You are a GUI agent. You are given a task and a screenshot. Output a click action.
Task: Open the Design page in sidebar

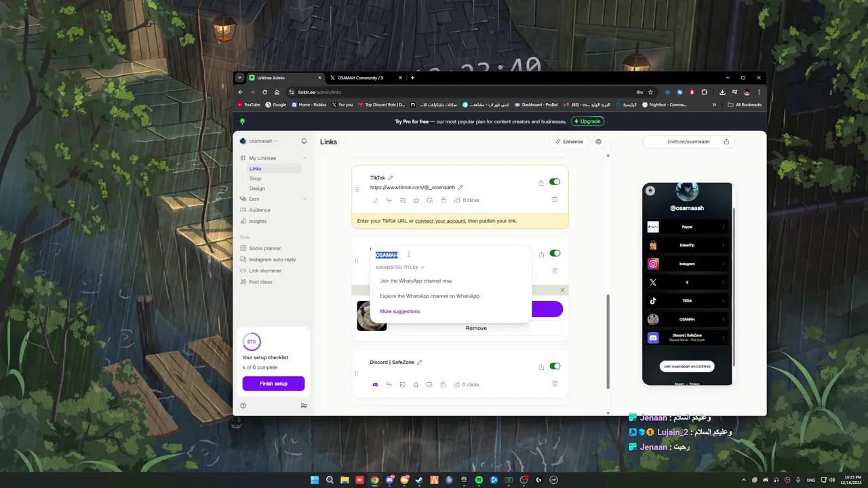257,188
